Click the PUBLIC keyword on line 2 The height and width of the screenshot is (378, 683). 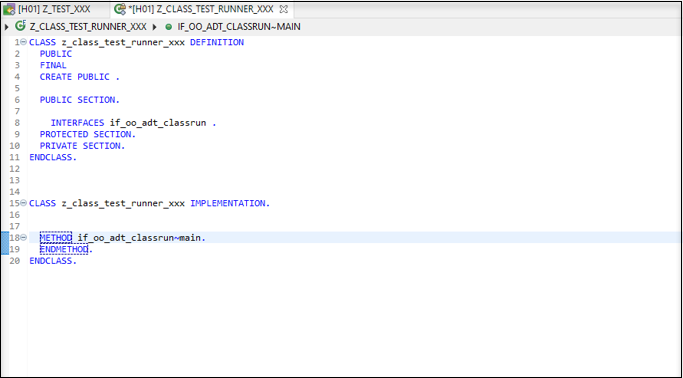pos(56,54)
